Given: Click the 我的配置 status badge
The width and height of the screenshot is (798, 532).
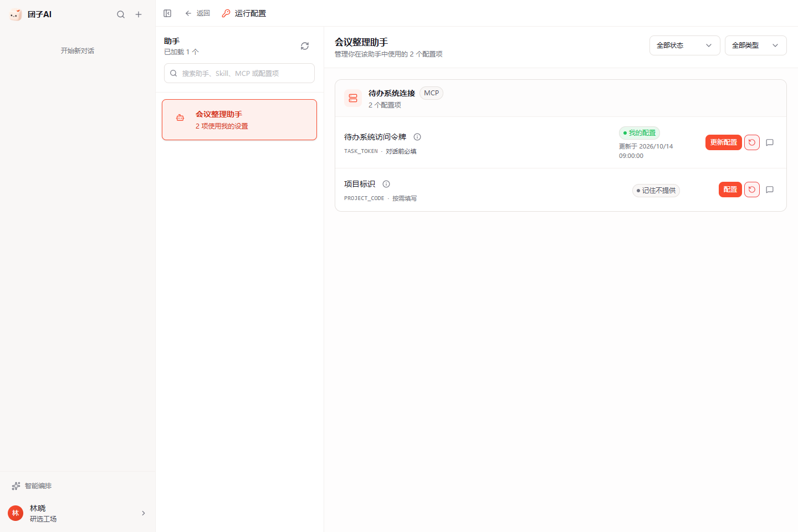Looking at the screenshot, I should point(640,133).
